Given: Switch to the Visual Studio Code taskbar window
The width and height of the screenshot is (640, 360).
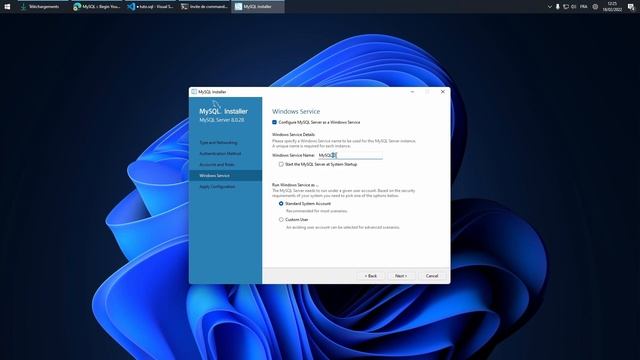Looking at the screenshot, I should click(151, 7).
